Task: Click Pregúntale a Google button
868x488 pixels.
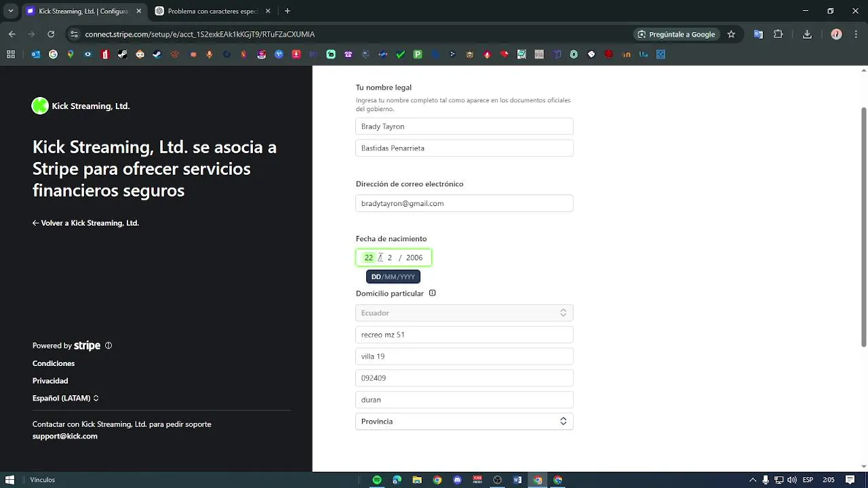Action: [675, 34]
